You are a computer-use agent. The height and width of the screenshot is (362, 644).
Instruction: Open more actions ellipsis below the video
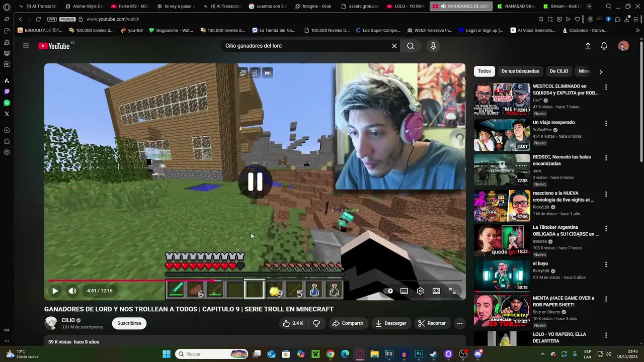[459, 323]
